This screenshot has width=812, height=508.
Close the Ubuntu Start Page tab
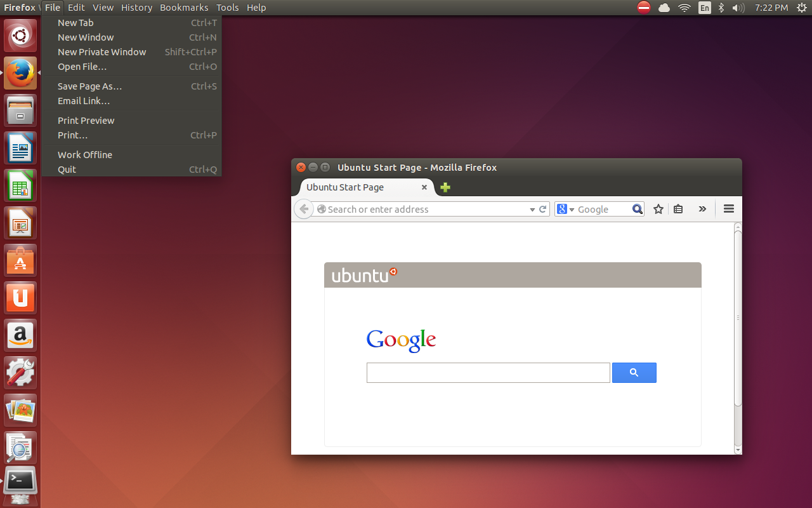coord(424,187)
